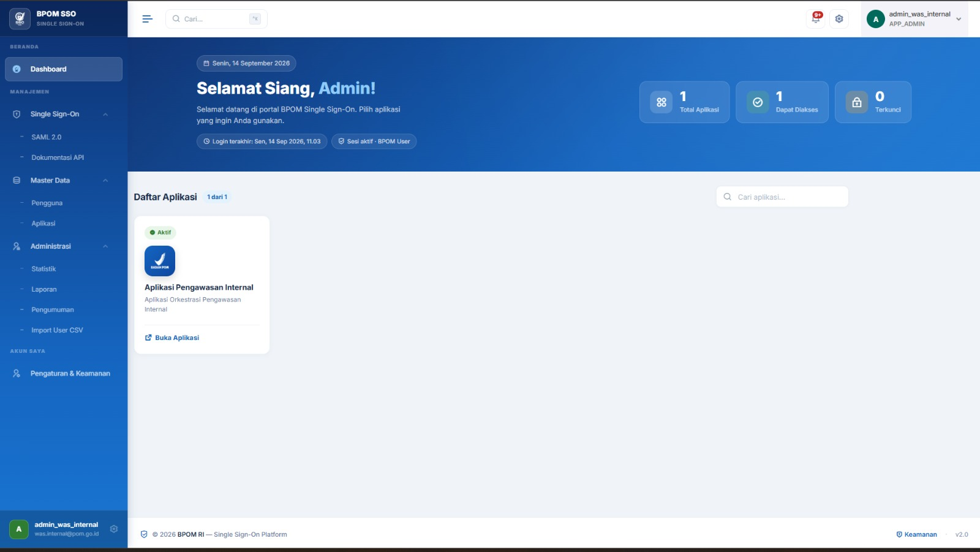Click the BPOM SSO logo icon
This screenshot has width=980, height=552.
pyautogui.click(x=20, y=18)
